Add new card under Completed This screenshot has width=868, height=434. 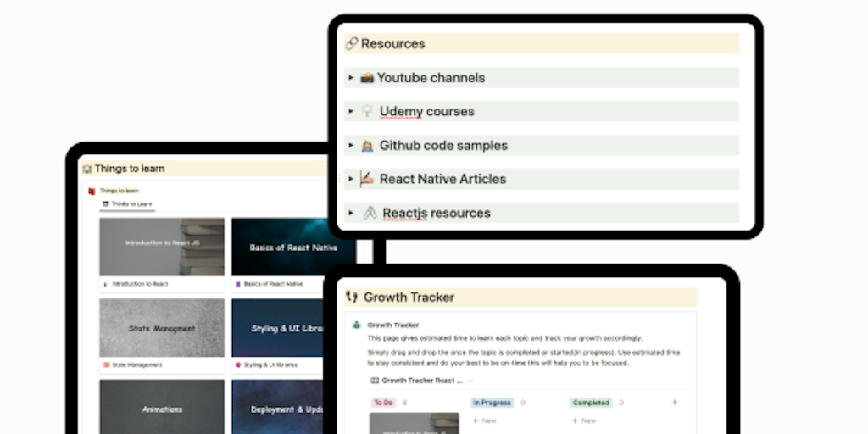point(583,420)
